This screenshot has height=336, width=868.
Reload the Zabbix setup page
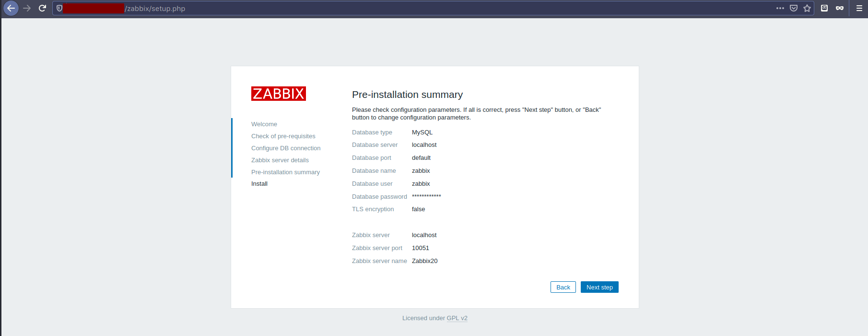(42, 8)
